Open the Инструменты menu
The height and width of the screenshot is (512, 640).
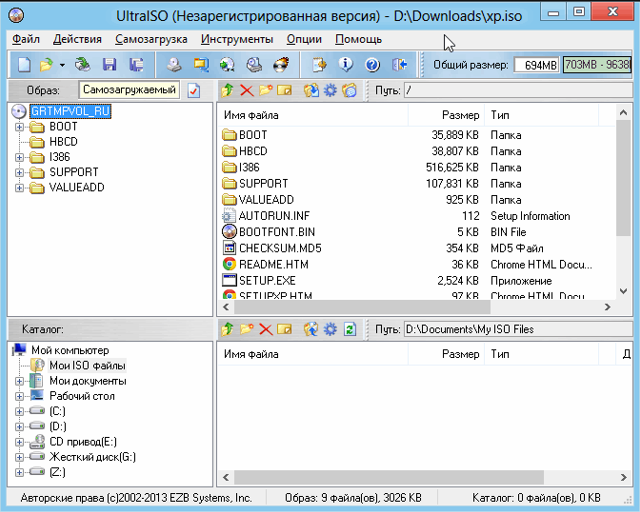[237, 39]
